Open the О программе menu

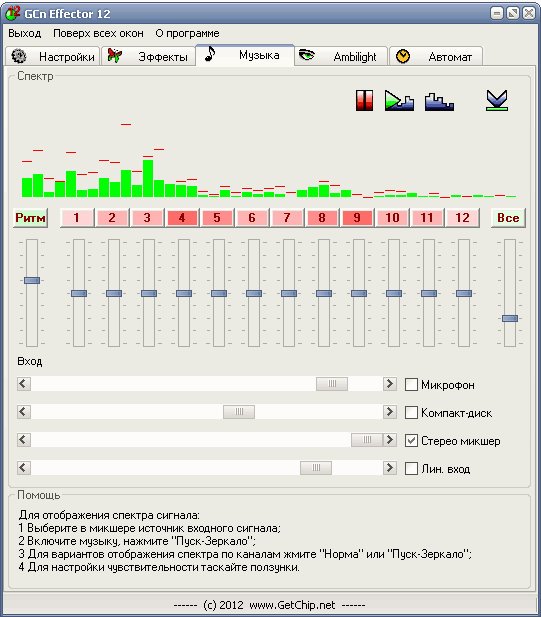click(187, 33)
